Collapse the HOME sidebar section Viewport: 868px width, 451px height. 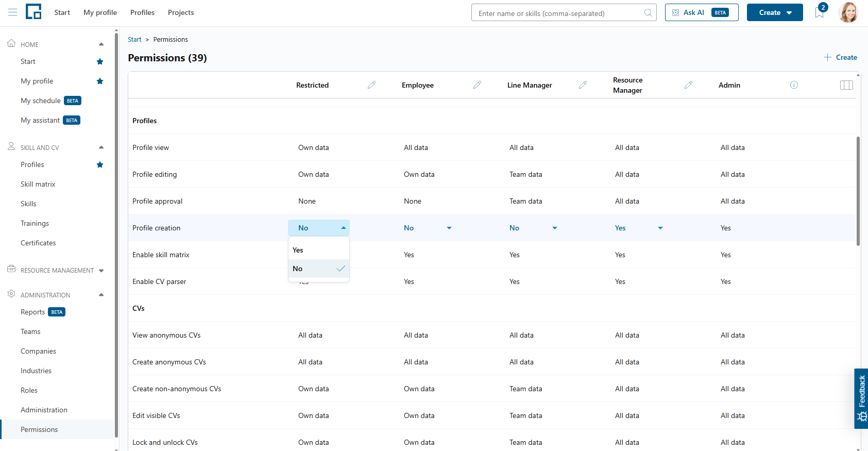coord(101,44)
